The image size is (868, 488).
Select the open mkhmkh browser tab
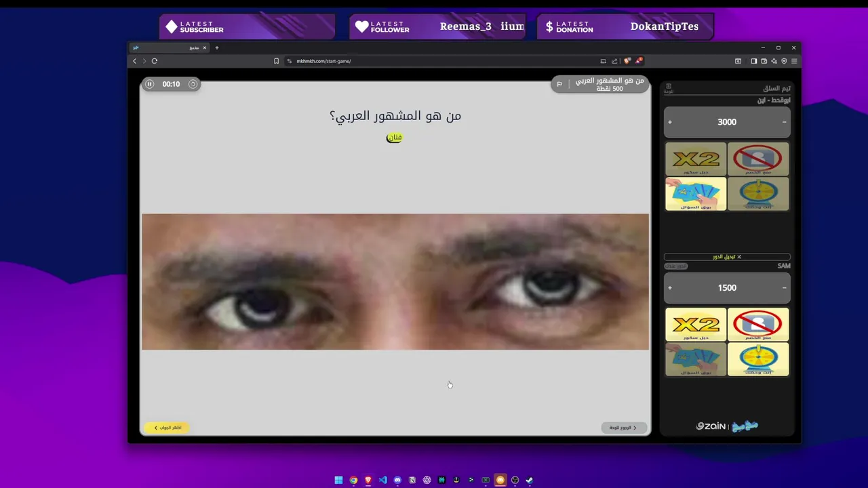(x=170, y=48)
